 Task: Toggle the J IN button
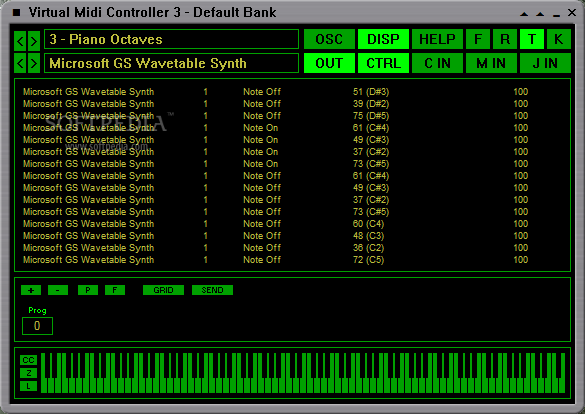pos(545,63)
